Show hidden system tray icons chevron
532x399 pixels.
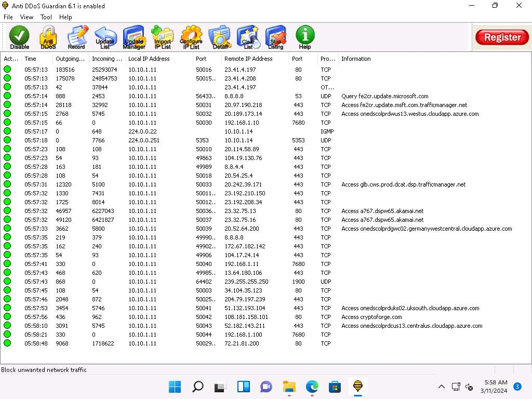pos(442,387)
